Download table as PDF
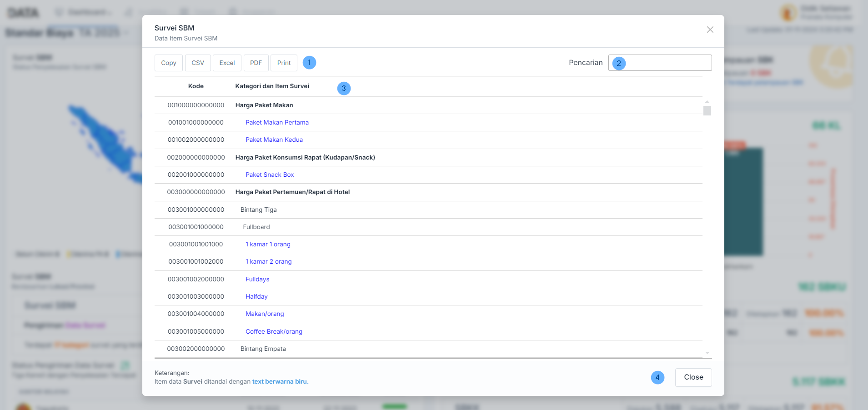The image size is (868, 410). pos(256,63)
